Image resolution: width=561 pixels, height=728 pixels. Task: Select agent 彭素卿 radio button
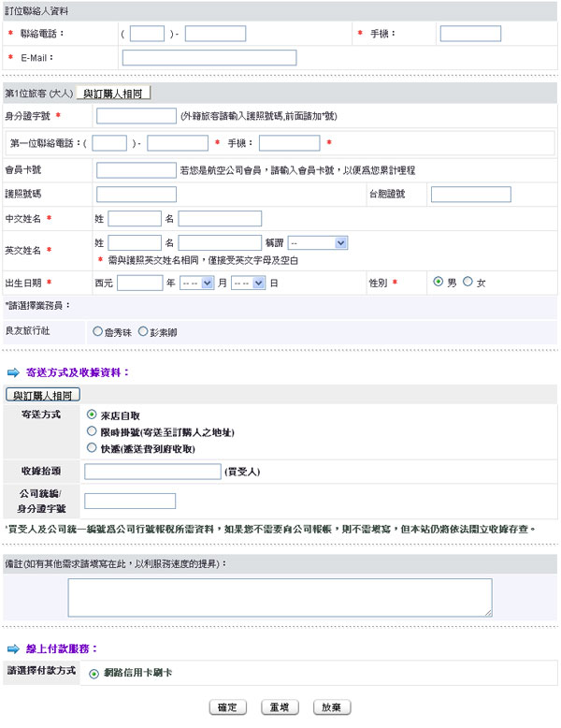[x=143, y=331]
